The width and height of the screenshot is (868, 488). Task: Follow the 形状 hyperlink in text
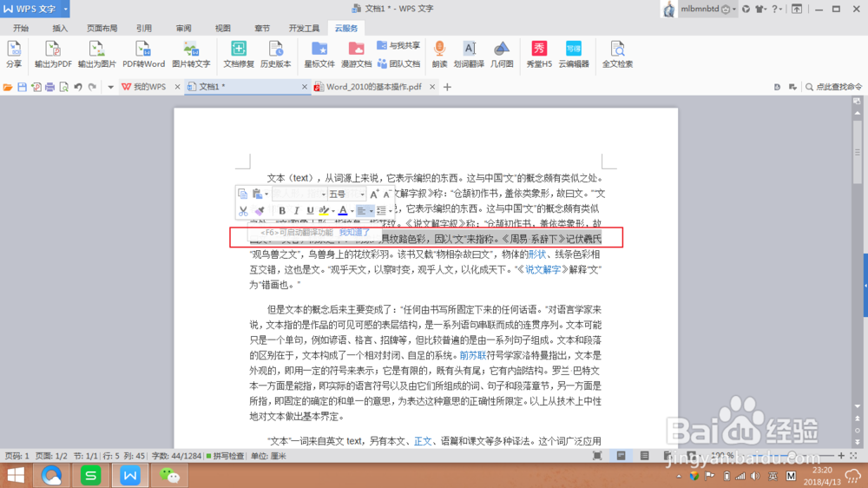pos(537,254)
